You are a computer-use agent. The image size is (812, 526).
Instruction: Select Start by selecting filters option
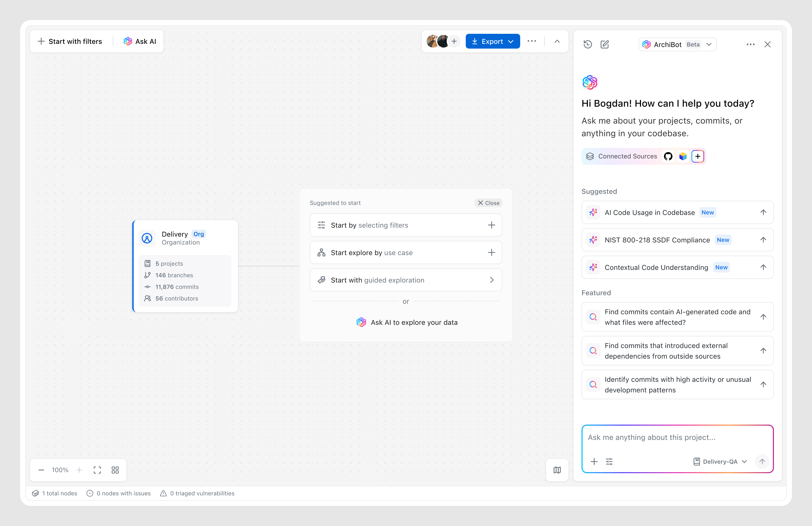pyautogui.click(x=405, y=225)
